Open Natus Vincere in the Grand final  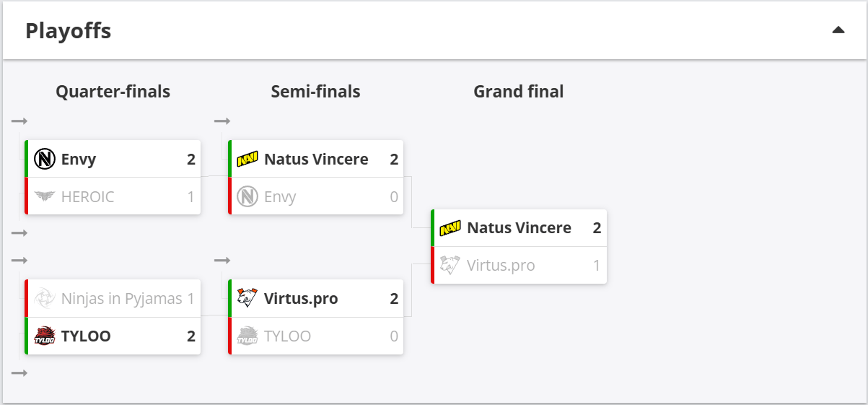click(x=519, y=228)
